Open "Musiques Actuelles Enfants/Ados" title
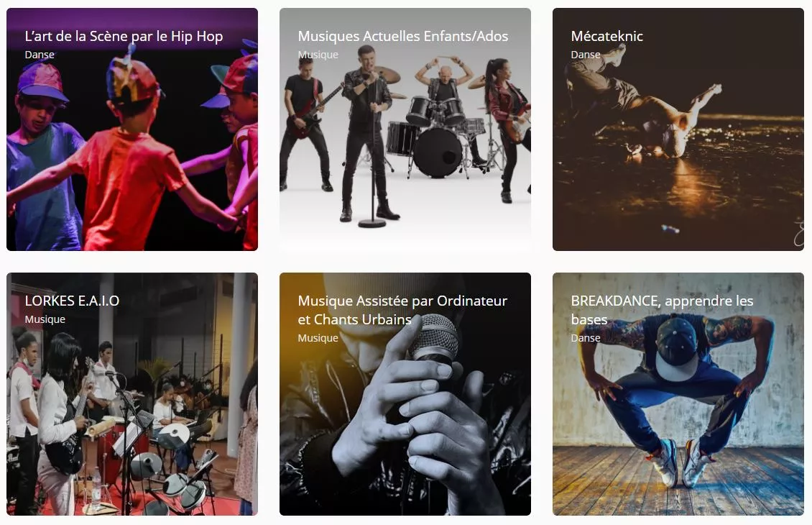This screenshot has height=525, width=812. [x=403, y=36]
